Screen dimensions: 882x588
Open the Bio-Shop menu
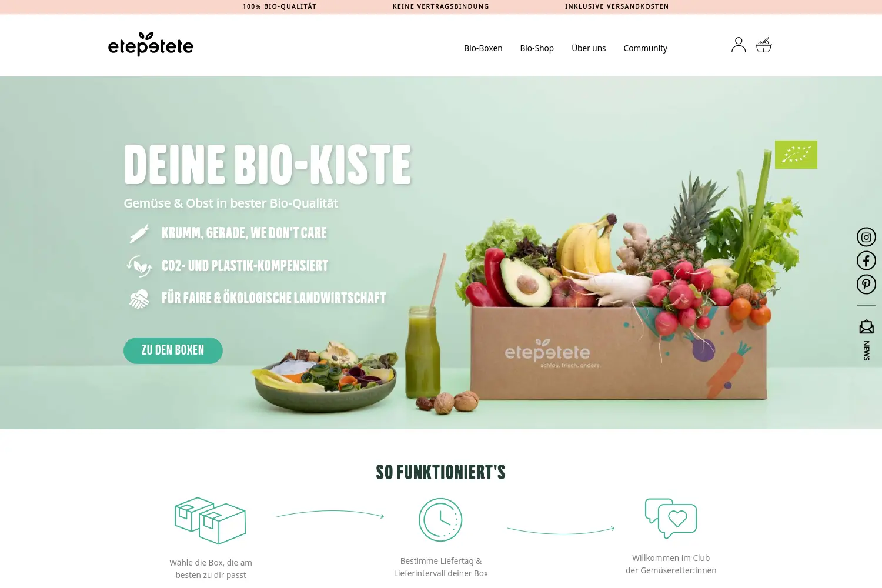point(537,48)
